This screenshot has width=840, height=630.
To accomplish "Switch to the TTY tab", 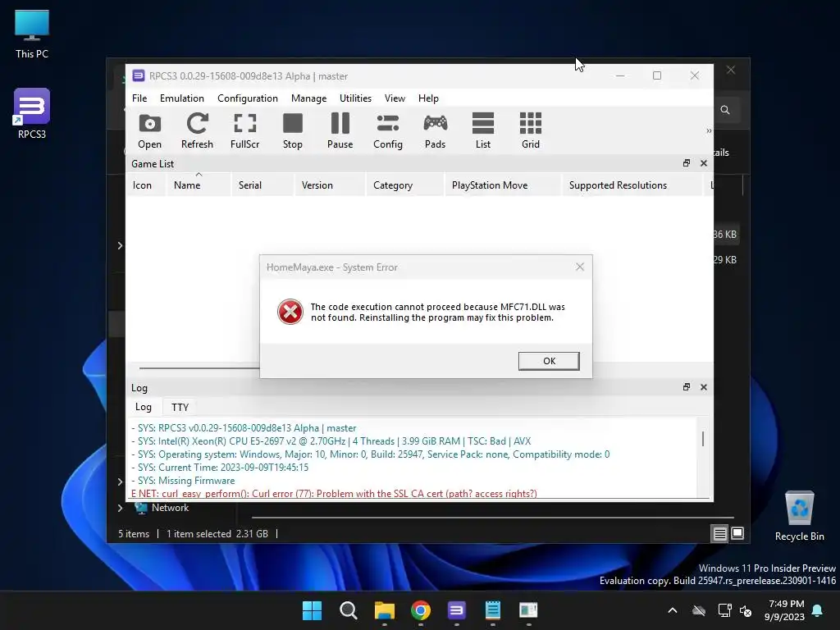I will pyautogui.click(x=180, y=407).
